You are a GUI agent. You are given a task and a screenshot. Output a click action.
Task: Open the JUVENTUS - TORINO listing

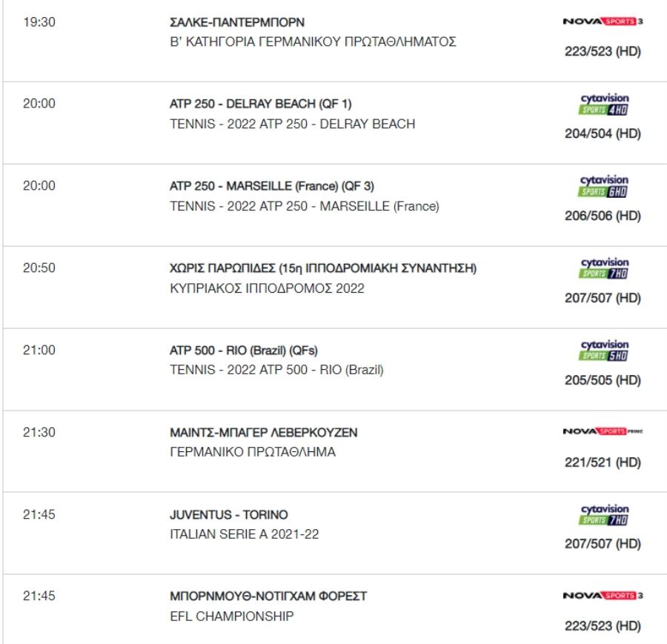click(228, 514)
